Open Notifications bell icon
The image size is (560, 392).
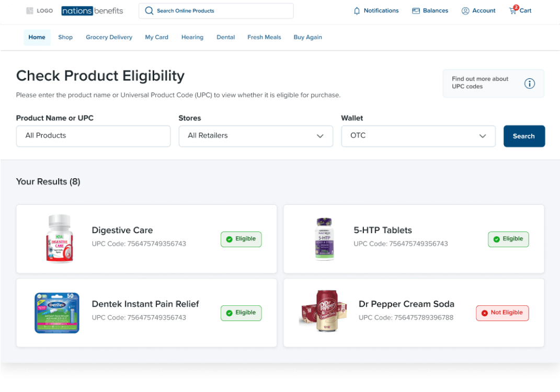pyautogui.click(x=357, y=11)
